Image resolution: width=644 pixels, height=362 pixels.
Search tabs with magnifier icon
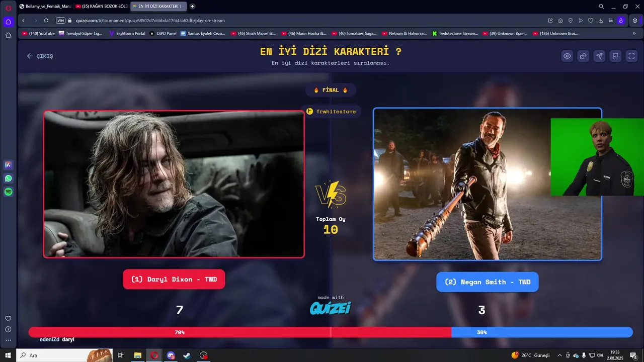(x=601, y=7)
